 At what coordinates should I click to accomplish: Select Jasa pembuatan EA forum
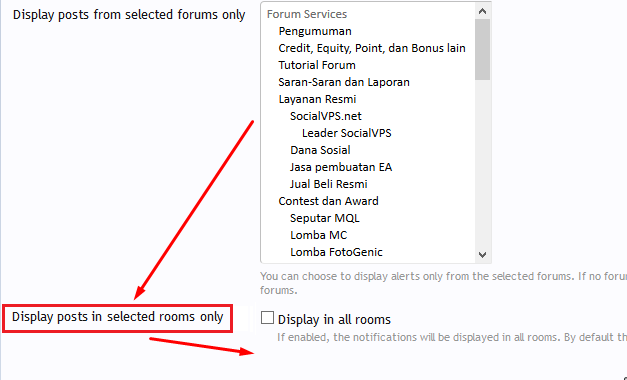[341, 167]
